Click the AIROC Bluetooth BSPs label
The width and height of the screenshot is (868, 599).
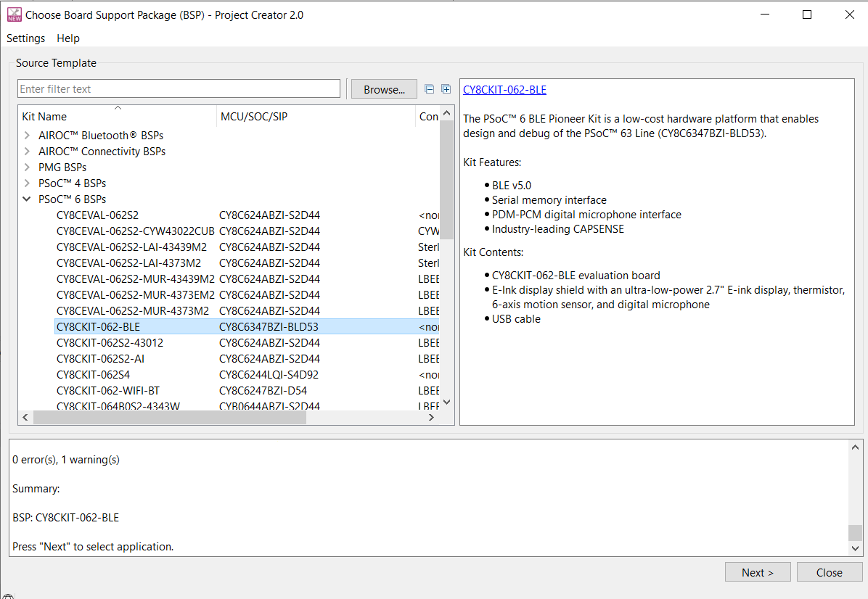point(101,136)
